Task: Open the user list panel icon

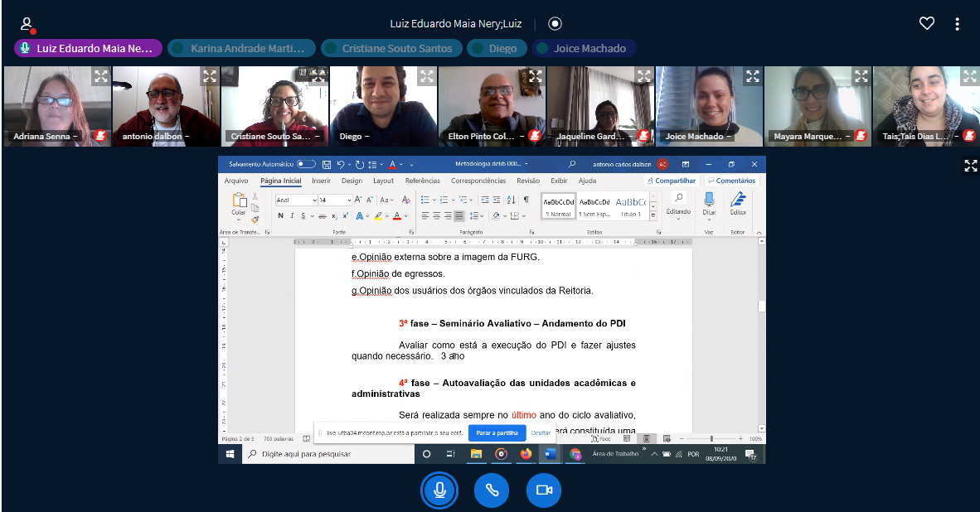Action: point(27,24)
